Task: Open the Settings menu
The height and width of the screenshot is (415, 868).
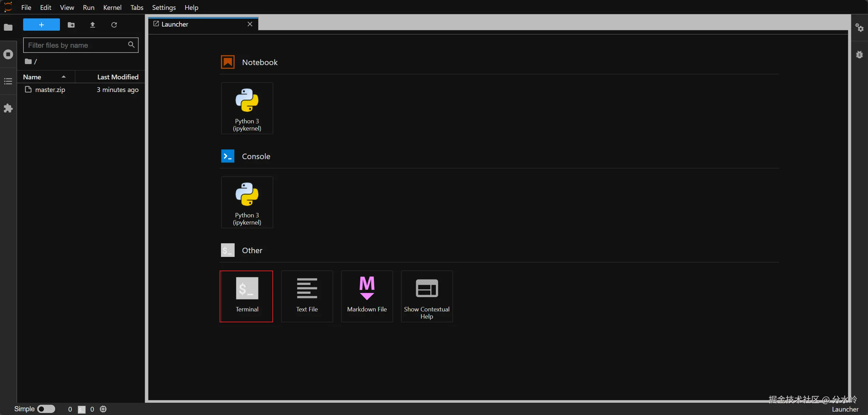Action: (163, 7)
